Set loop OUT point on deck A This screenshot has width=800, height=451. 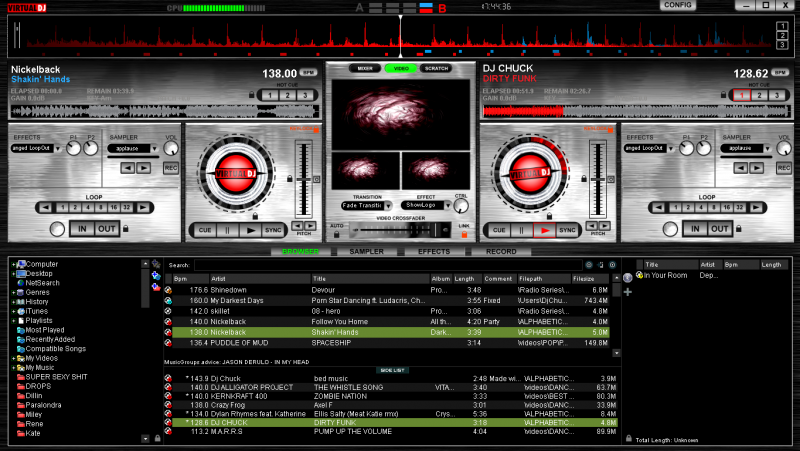tap(107, 229)
